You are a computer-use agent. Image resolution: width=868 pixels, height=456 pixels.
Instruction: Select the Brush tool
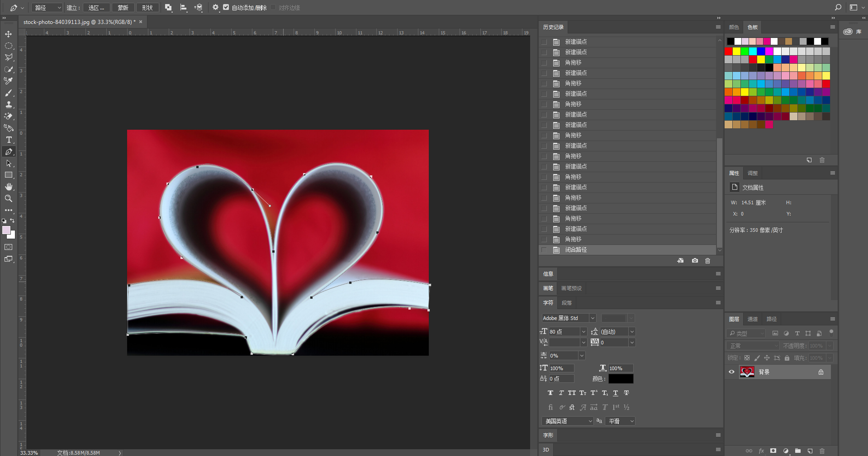click(9, 93)
